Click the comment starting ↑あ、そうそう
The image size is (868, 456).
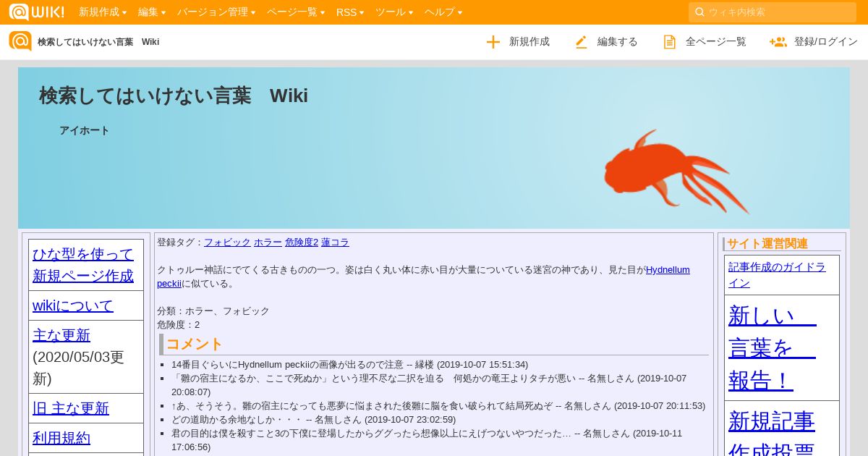pyautogui.click(x=438, y=406)
